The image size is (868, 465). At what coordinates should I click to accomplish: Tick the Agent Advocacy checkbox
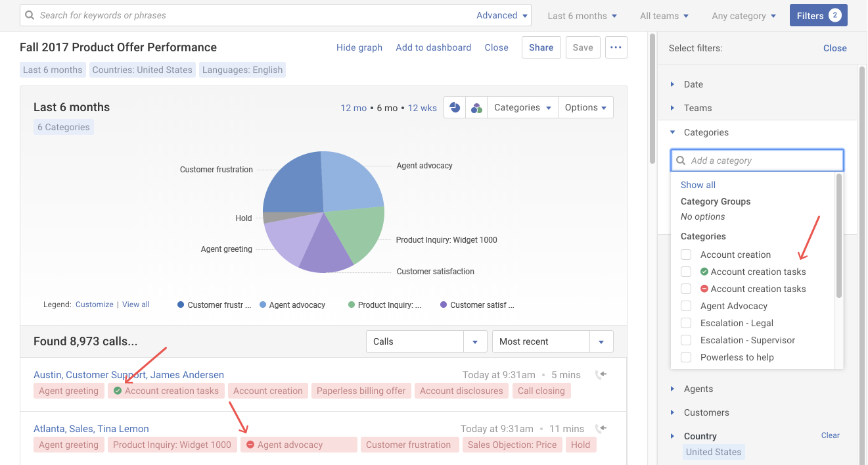pos(686,306)
